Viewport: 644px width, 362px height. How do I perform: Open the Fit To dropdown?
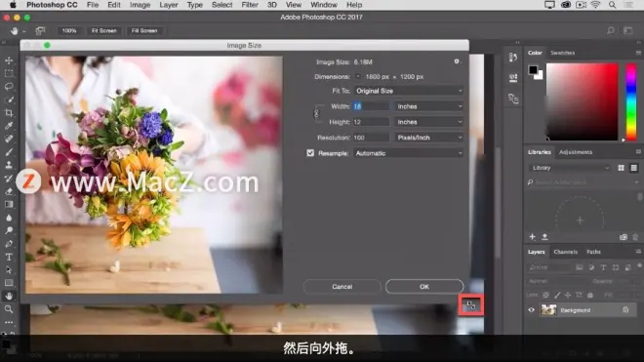(x=409, y=91)
